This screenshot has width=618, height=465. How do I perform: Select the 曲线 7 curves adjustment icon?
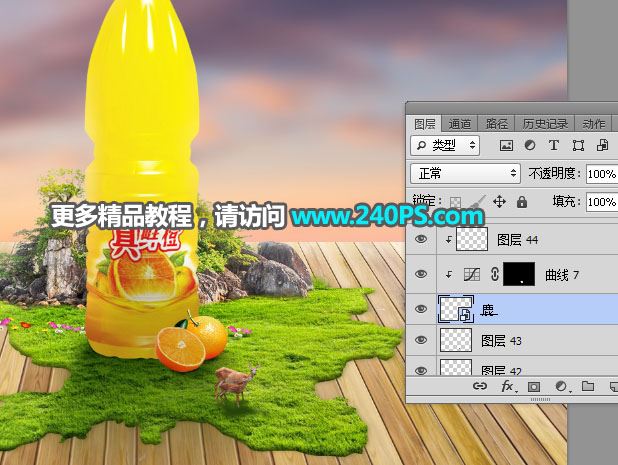tap(472, 274)
